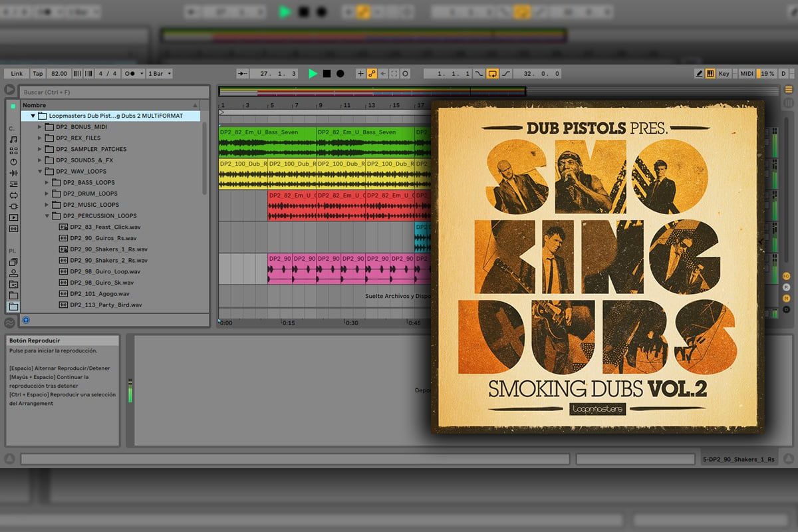Expand the DP2_BONUS_MIDI folder

[40, 127]
